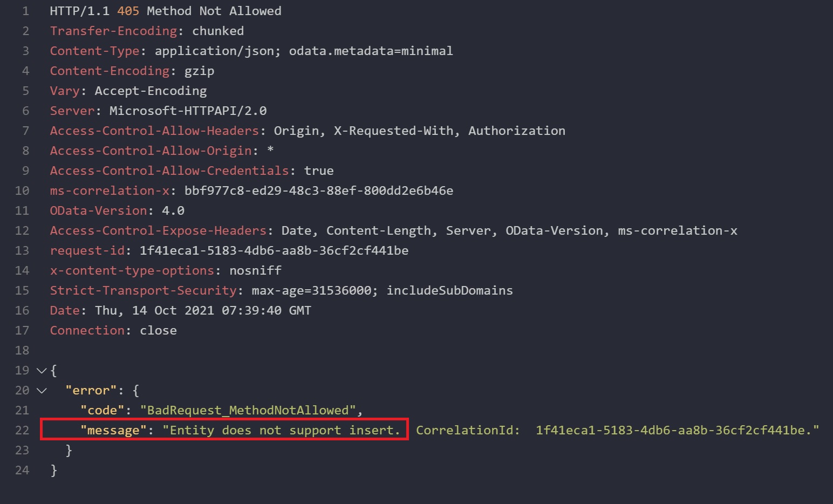The width and height of the screenshot is (833, 504).
Task: Click the "BadRequest_MethodNotAllowed" code value
Action: [x=248, y=411]
